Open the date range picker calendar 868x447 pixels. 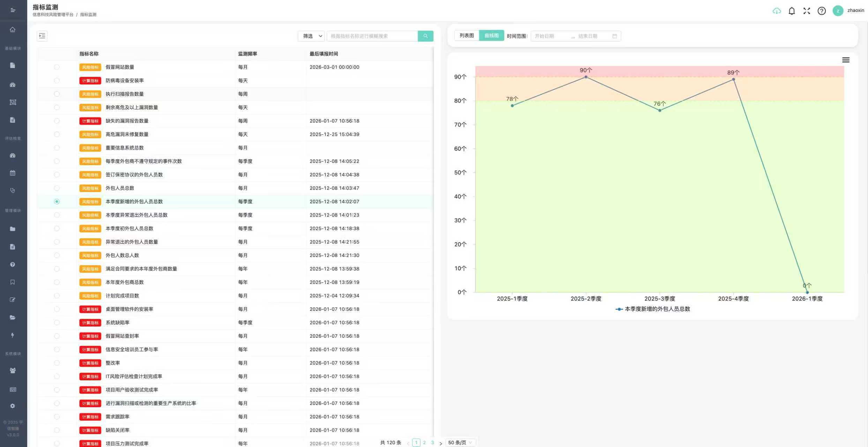tap(576, 36)
